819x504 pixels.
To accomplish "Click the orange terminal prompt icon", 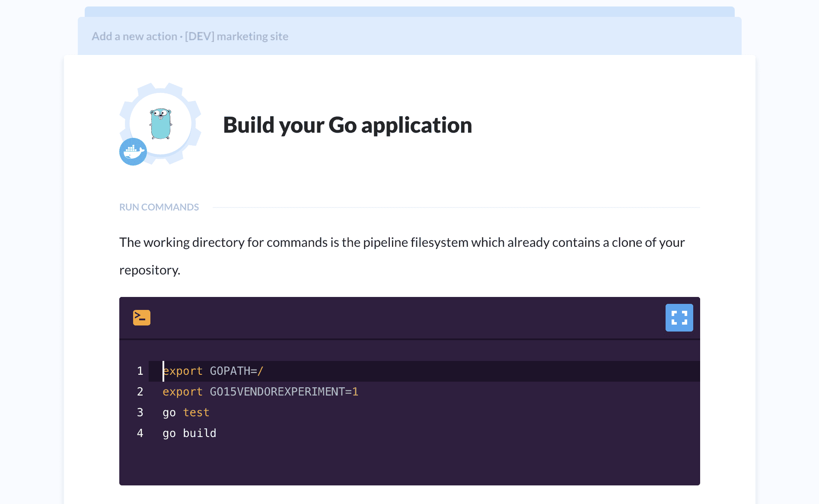I will coord(142,318).
